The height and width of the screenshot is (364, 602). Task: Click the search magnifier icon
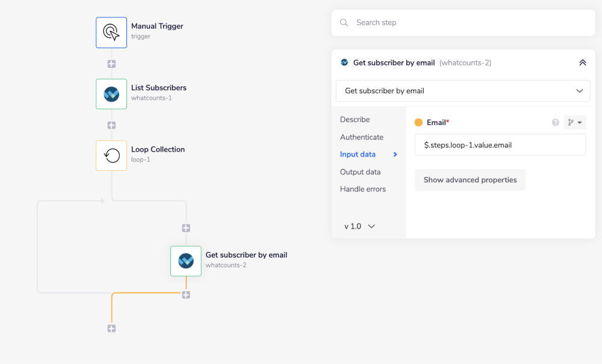coord(344,23)
